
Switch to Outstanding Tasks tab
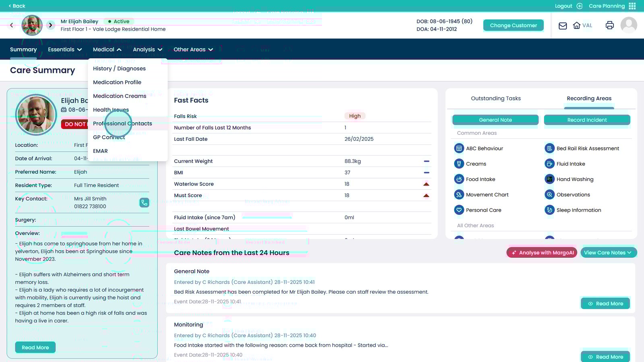(495, 99)
